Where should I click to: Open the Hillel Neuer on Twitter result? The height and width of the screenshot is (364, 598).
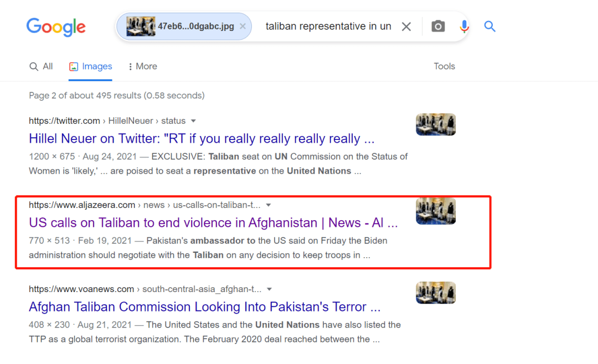202,138
